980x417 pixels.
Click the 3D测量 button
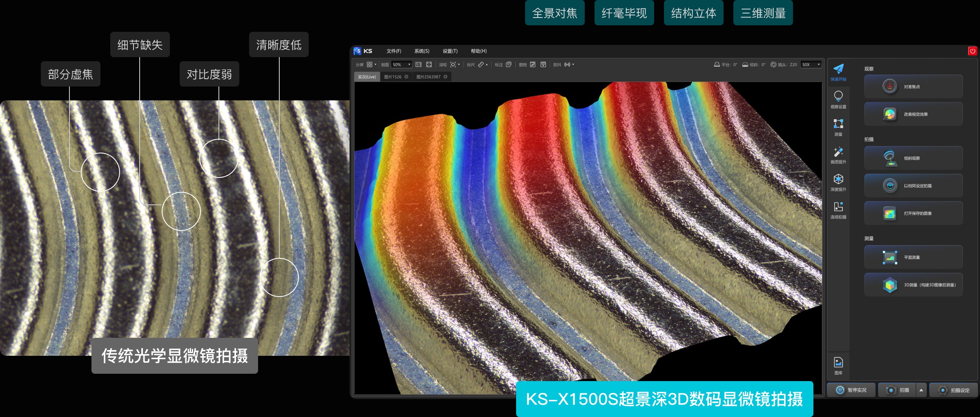tap(913, 285)
